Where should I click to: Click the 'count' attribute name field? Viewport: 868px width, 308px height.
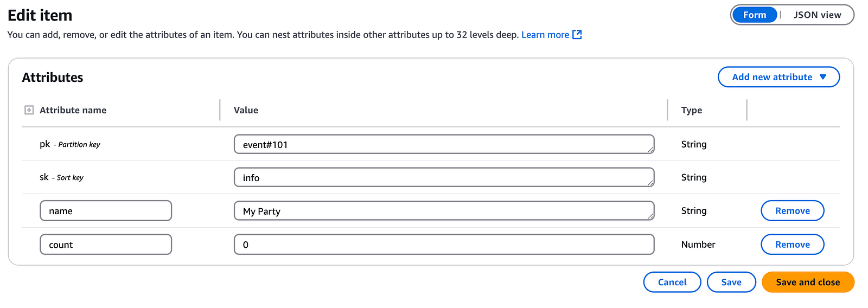(106, 245)
